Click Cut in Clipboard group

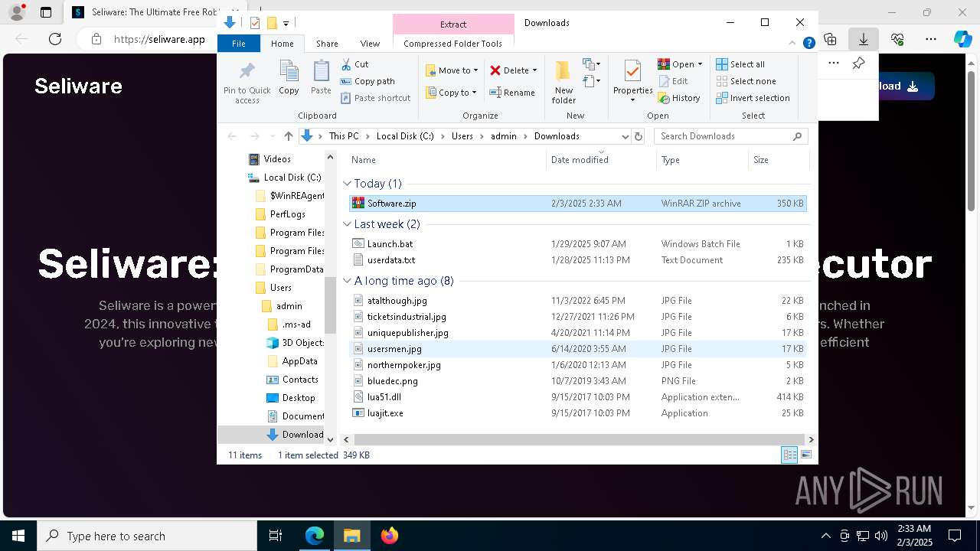click(354, 64)
